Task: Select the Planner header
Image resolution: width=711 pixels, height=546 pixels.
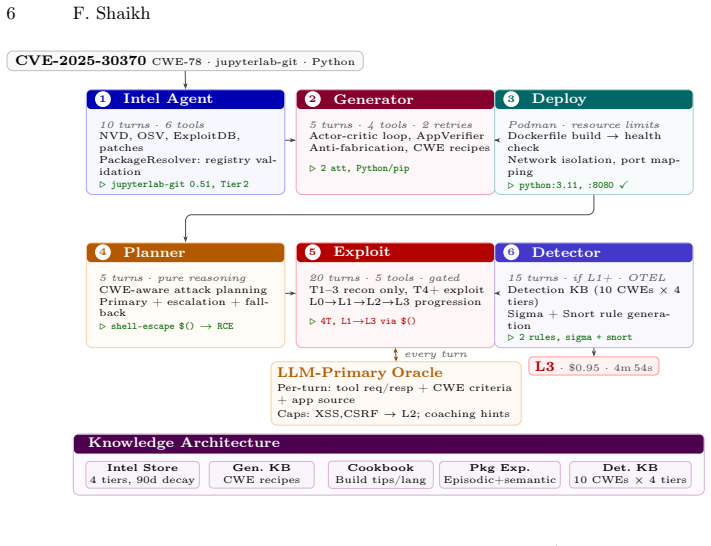Action: pos(185,252)
